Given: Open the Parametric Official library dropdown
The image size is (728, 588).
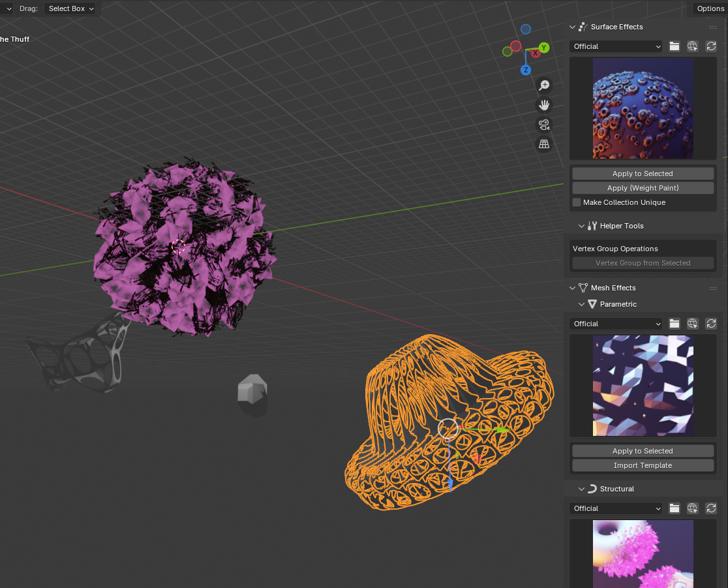Looking at the screenshot, I should [x=616, y=324].
